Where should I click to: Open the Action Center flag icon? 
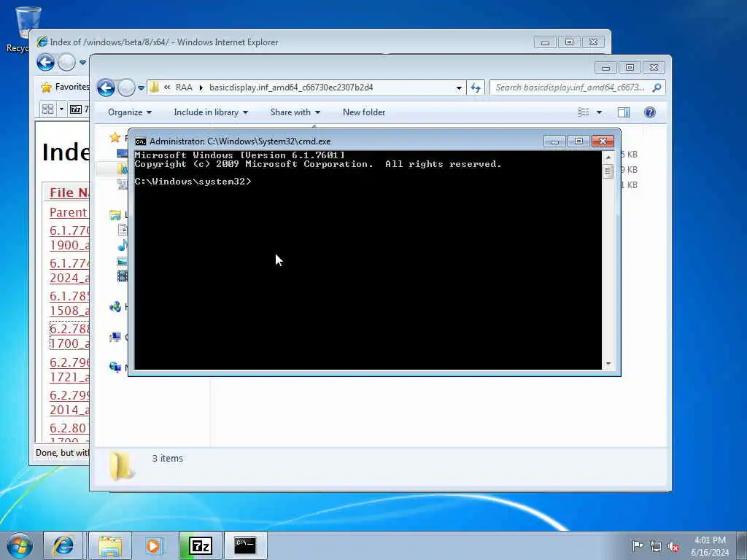click(x=637, y=545)
